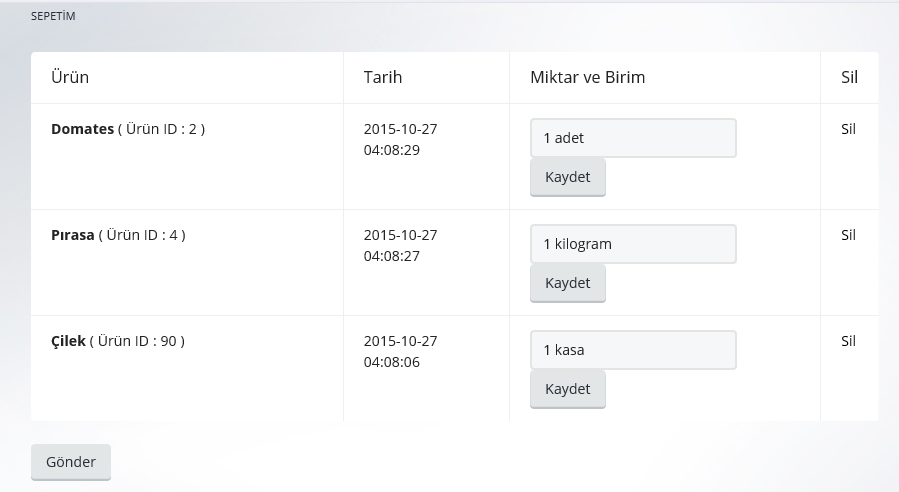This screenshot has height=492, width=899.
Task: Click the Domates date ending 04:08:29
Action: click(x=400, y=140)
